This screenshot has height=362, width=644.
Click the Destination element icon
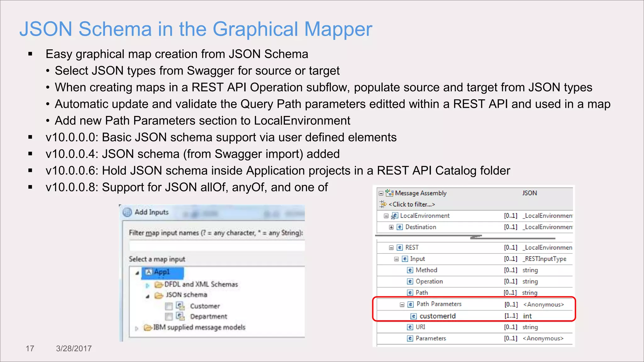pyautogui.click(x=400, y=227)
